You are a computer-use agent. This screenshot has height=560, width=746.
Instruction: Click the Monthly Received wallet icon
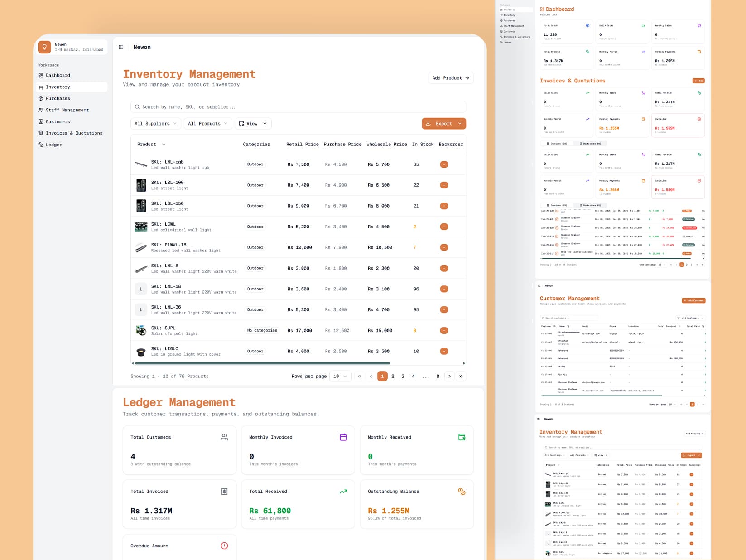[x=462, y=437]
